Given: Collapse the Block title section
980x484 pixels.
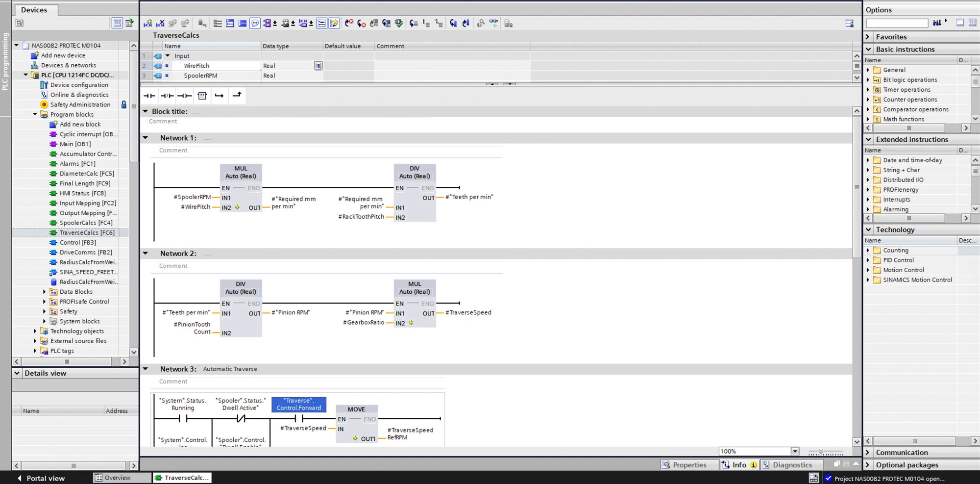Looking at the screenshot, I should (x=146, y=111).
